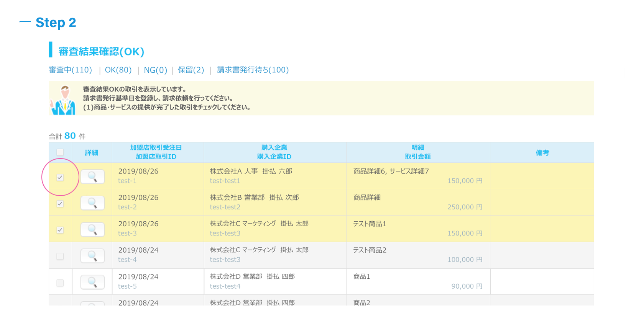The image size is (644, 317).
Task: Select 商品詳細6, サービス詳細7 description
Action: [x=391, y=171]
